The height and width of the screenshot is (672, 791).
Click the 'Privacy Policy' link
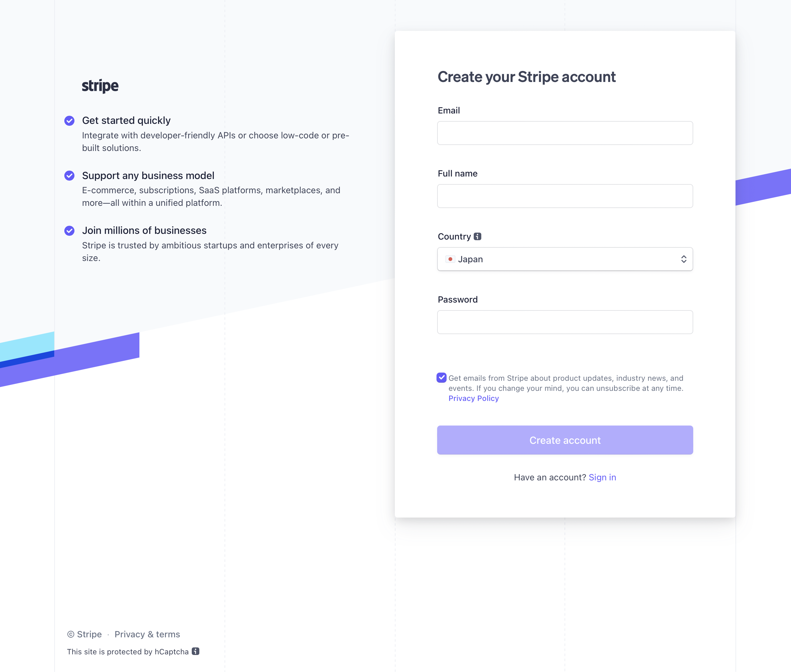pos(473,397)
